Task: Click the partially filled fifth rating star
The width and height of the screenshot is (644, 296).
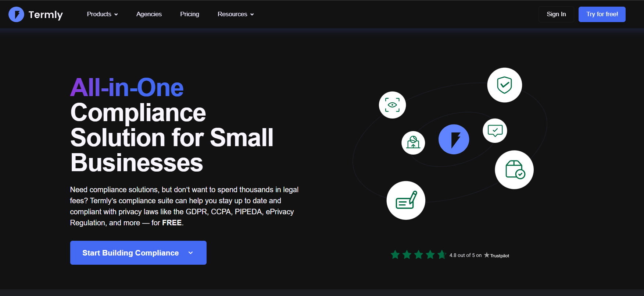Action: point(442,254)
